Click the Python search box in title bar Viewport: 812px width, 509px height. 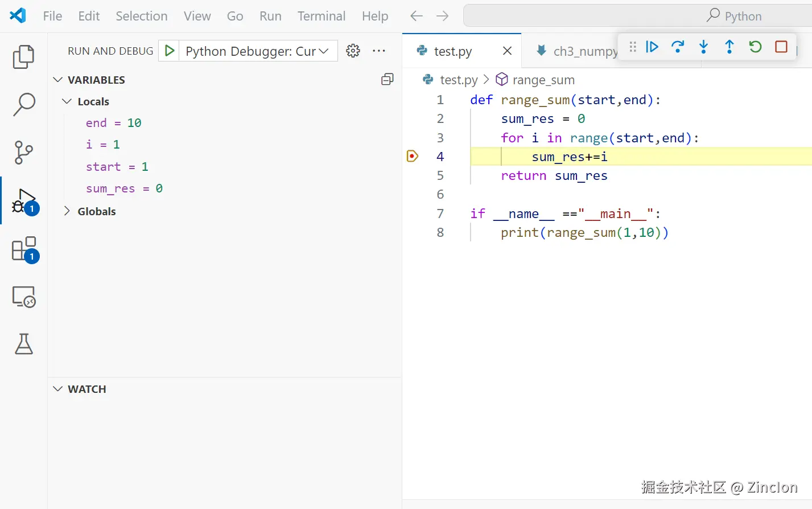[x=637, y=16]
